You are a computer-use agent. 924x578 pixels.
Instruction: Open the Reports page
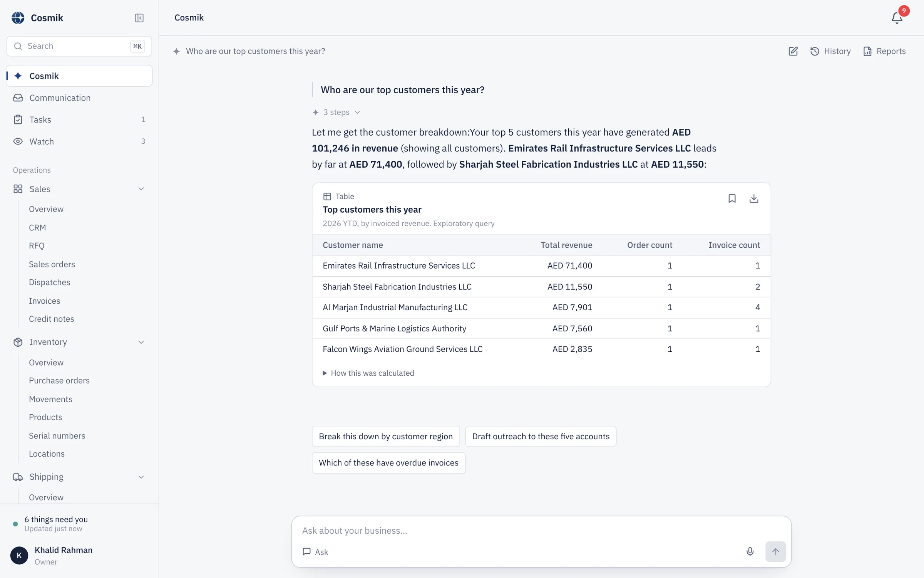[x=884, y=51]
